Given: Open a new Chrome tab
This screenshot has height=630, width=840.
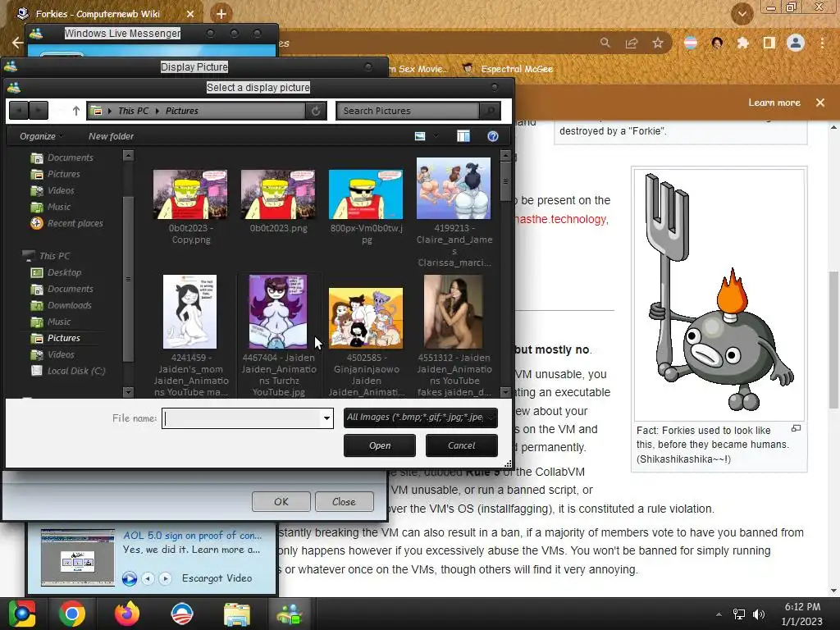Looking at the screenshot, I should click(x=221, y=14).
